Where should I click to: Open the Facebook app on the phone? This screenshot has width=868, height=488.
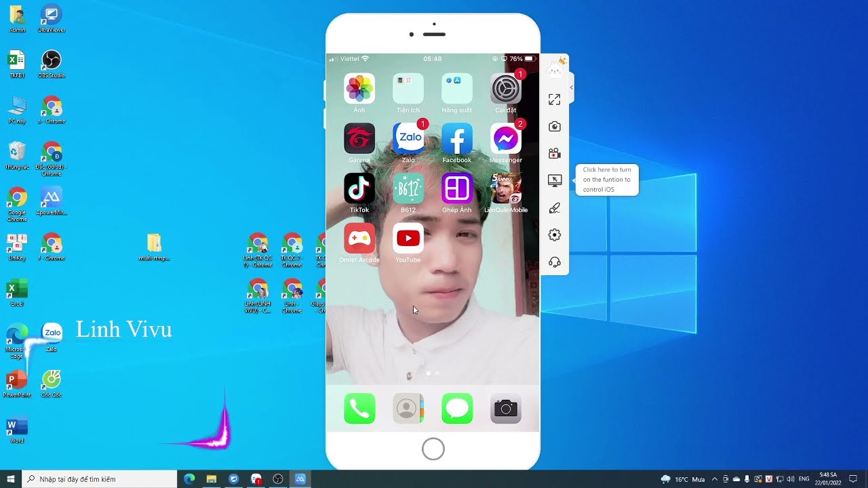[457, 139]
